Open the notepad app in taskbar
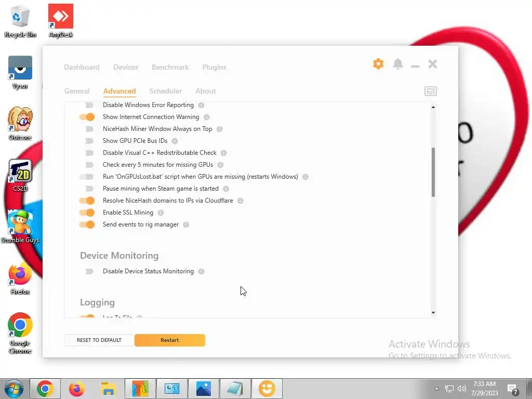The width and height of the screenshot is (532, 399). [x=235, y=389]
